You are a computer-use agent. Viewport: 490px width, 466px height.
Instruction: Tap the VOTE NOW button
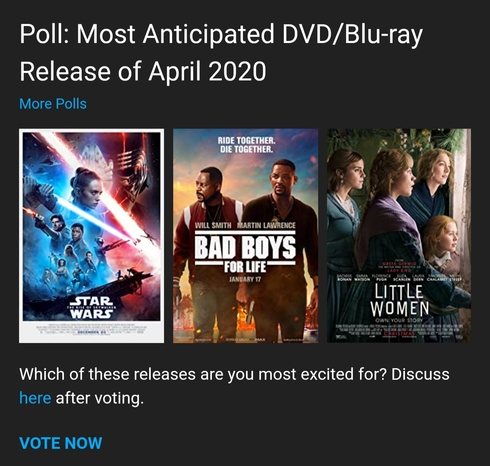[x=61, y=443]
